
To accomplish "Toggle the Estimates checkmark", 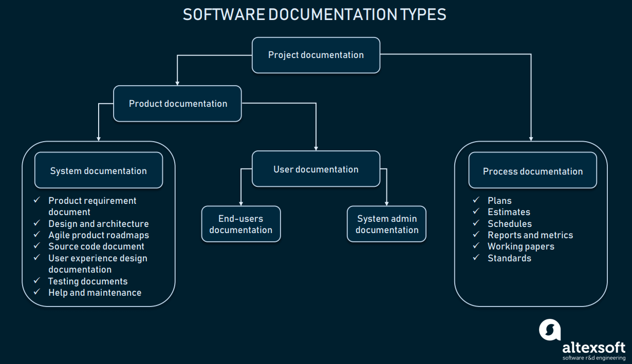I will coord(509,212).
